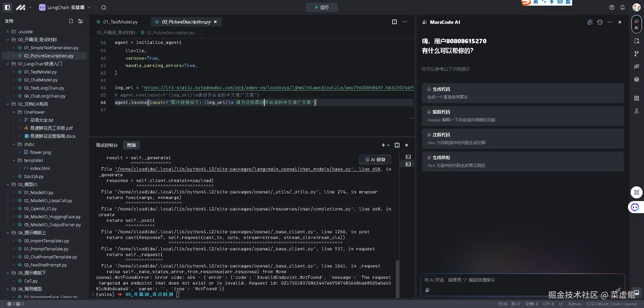Start a new MarsCode AI chat
This screenshot has height=308, width=644.
pyautogui.click(x=590, y=22)
